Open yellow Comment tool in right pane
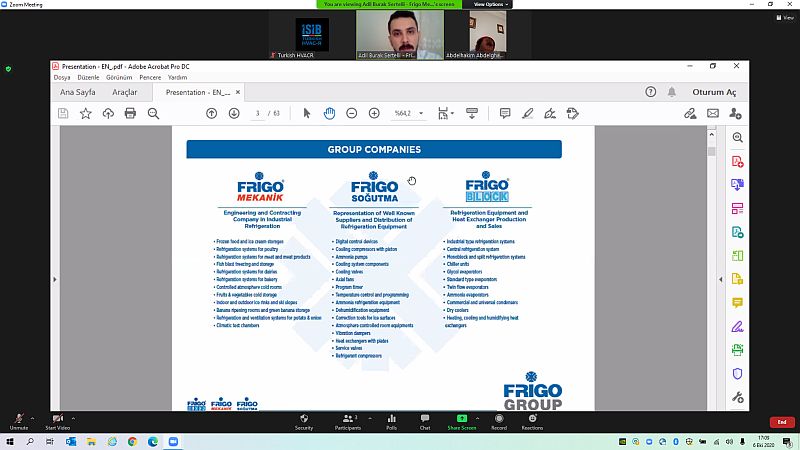 point(737,303)
